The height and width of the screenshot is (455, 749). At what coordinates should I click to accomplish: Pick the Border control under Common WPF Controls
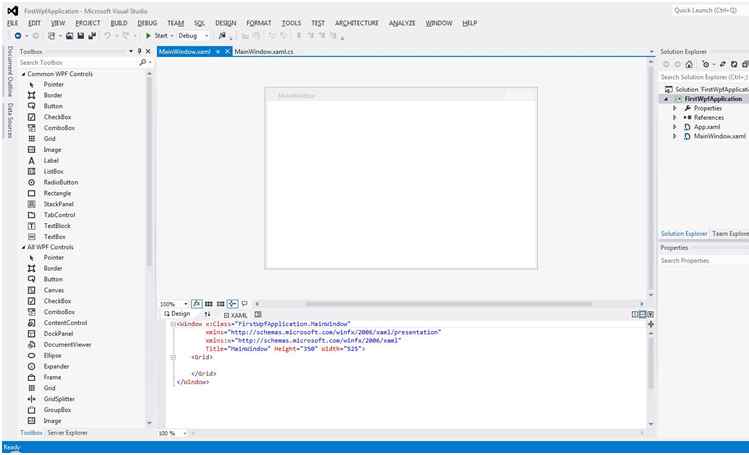[53, 95]
